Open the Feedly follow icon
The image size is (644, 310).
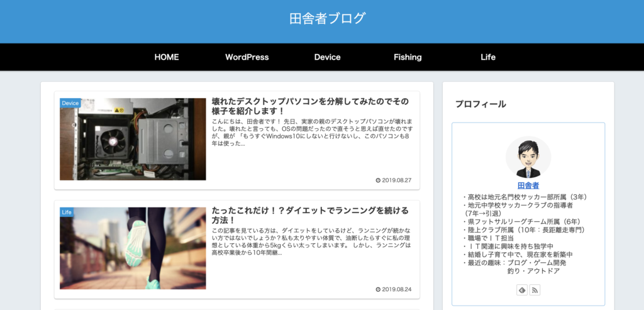pyautogui.click(x=521, y=290)
